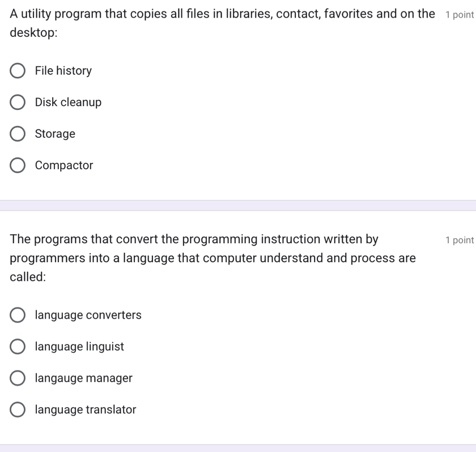Choose the language linguist answer
Viewport: 476px width, 452px height.
click(x=17, y=347)
